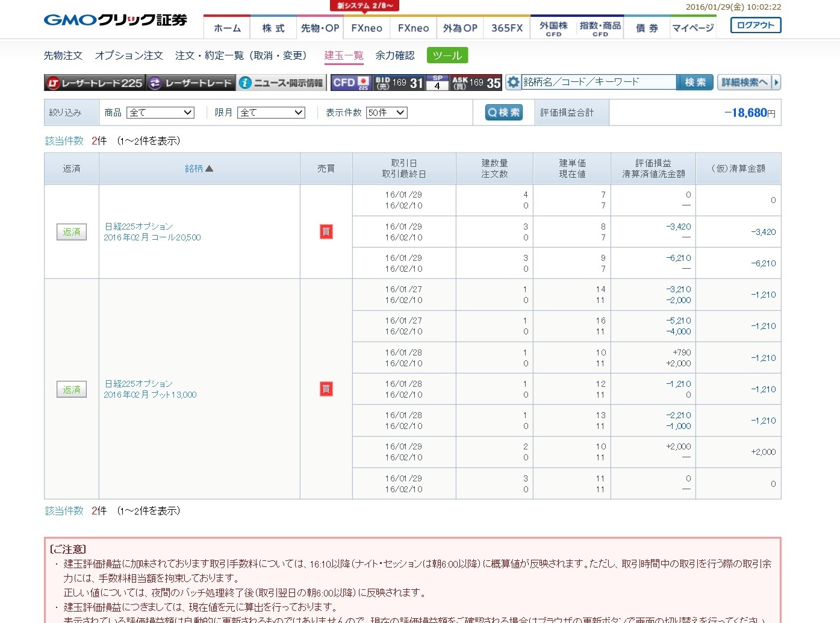Image resolution: width=840 pixels, height=623 pixels.
Task: Switch to the 外為OP tab
Action: point(460,28)
